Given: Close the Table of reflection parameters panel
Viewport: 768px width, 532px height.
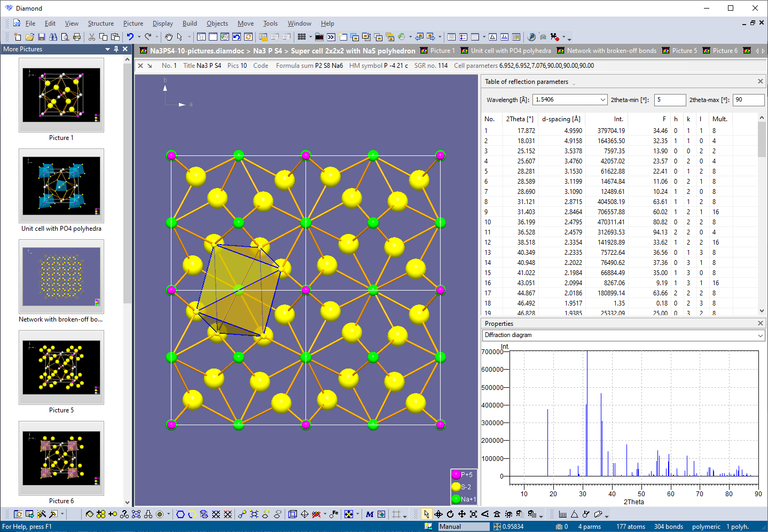Looking at the screenshot, I should tap(760, 81).
